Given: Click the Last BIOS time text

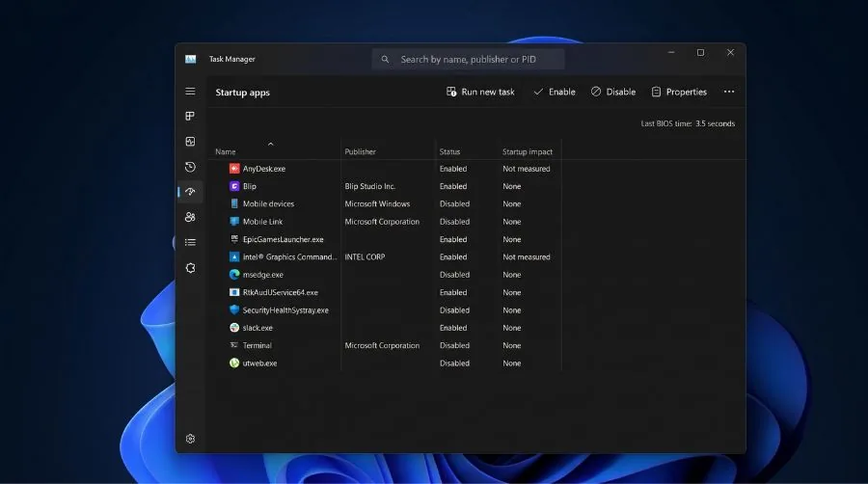Looking at the screenshot, I should [688, 123].
